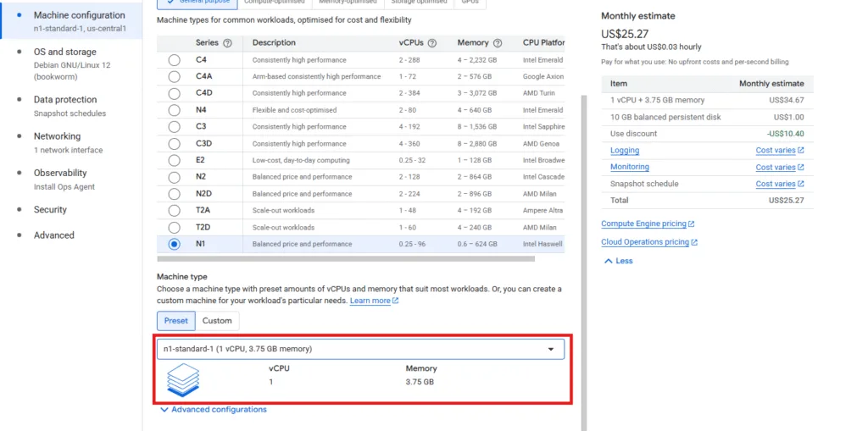Image resolution: width=868 pixels, height=431 pixels.
Task: Open the Cloud Operations pricing link
Action: point(645,242)
